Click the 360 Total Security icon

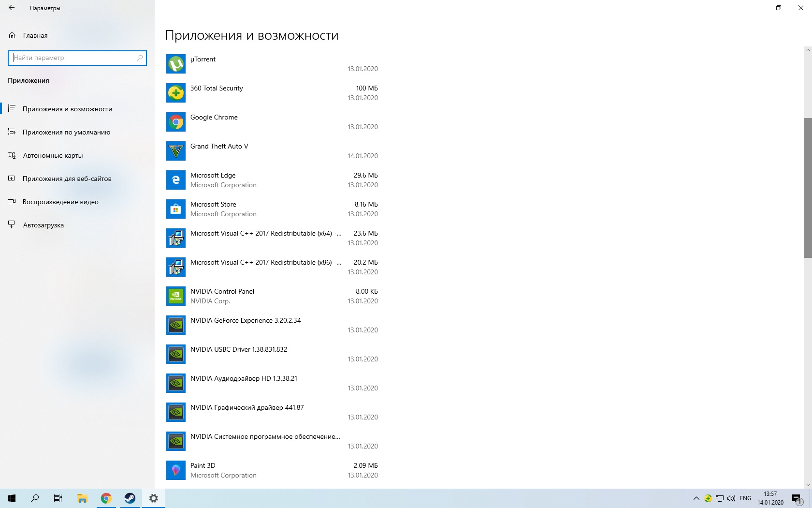[176, 93]
